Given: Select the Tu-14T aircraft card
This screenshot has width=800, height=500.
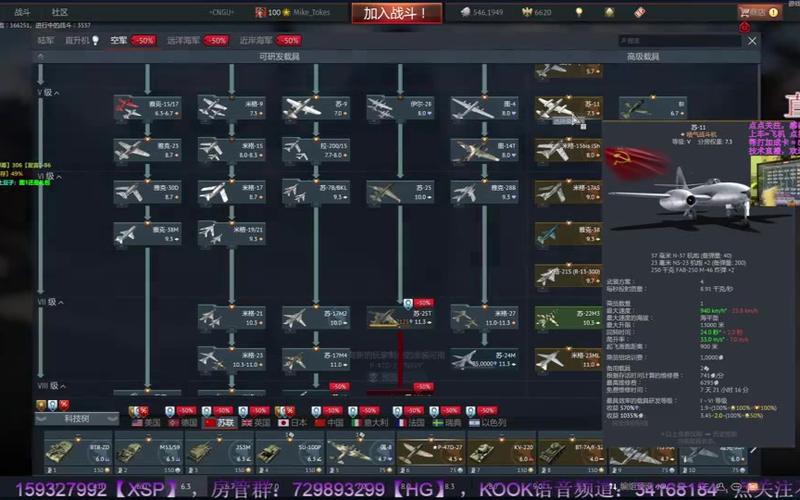Looking at the screenshot, I should pyautogui.click(x=484, y=150).
